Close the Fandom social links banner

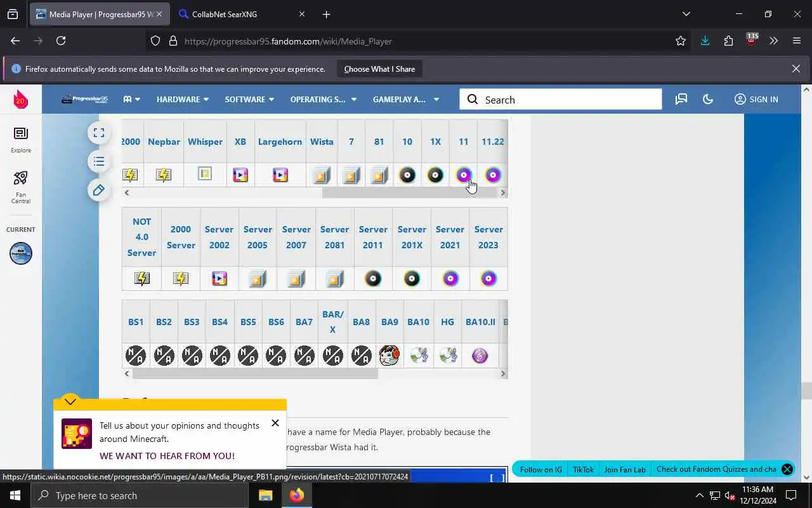pyautogui.click(x=787, y=469)
